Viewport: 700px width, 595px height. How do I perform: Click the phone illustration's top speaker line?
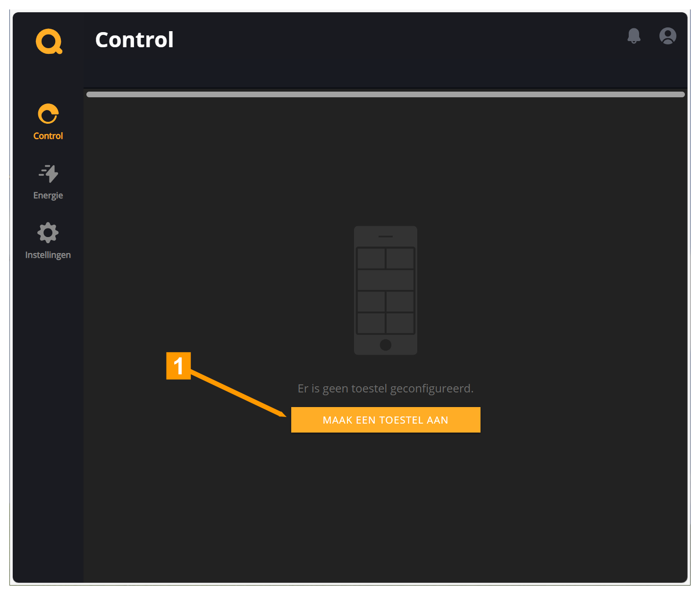(x=386, y=236)
